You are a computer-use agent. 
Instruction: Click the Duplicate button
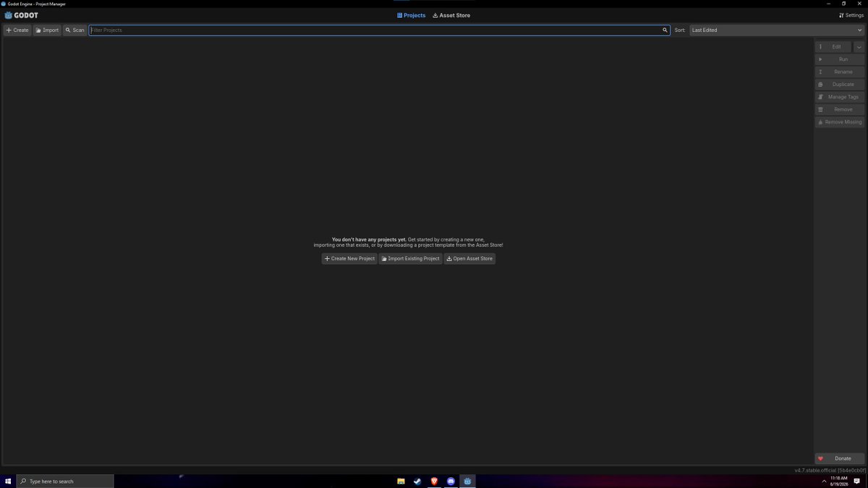[x=840, y=85]
